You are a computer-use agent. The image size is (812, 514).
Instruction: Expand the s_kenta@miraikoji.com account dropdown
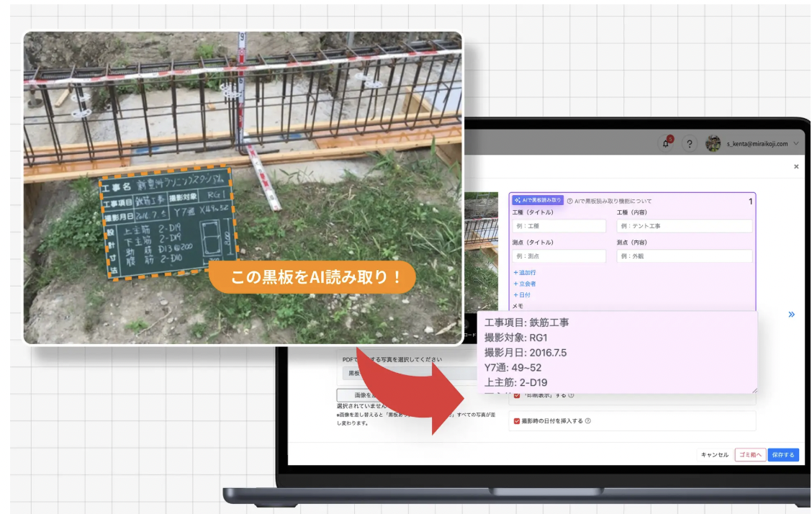pyautogui.click(x=795, y=144)
